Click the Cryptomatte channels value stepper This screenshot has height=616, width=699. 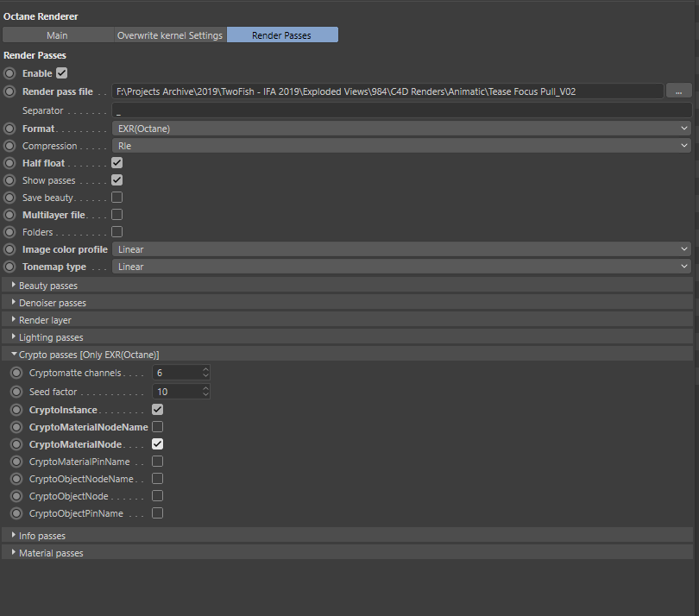[x=205, y=373]
